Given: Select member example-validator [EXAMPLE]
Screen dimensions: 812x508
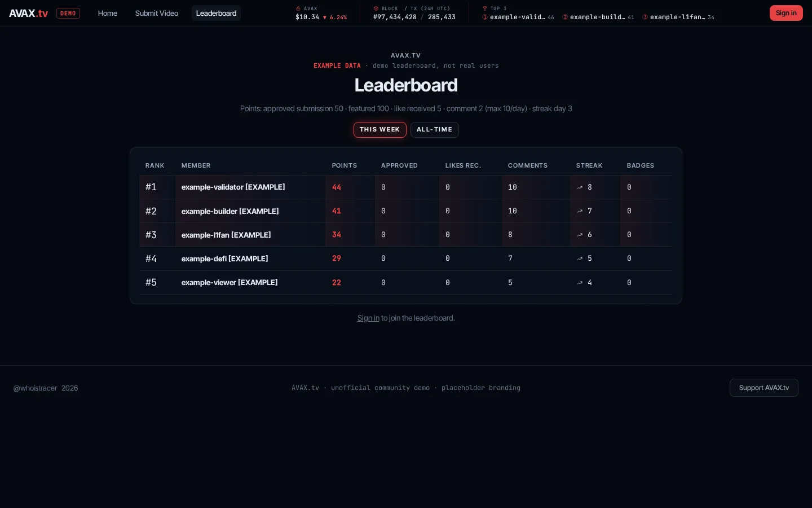Looking at the screenshot, I should tap(233, 187).
